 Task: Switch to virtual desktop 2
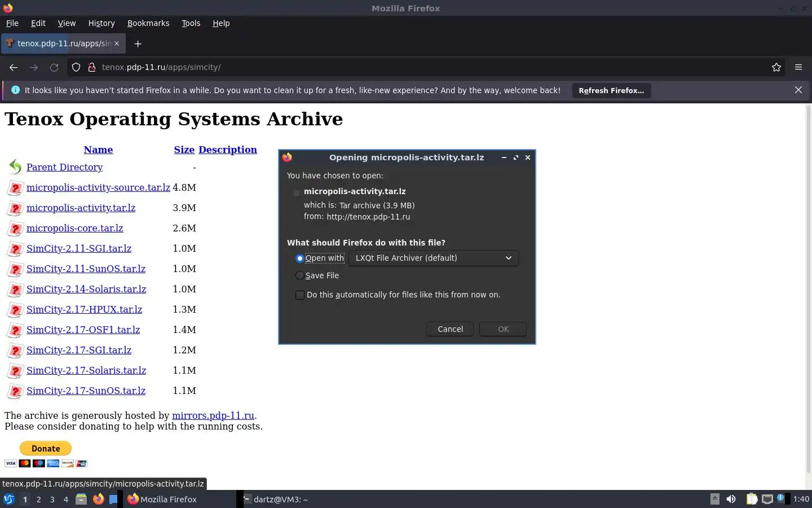tap(38, 500)
